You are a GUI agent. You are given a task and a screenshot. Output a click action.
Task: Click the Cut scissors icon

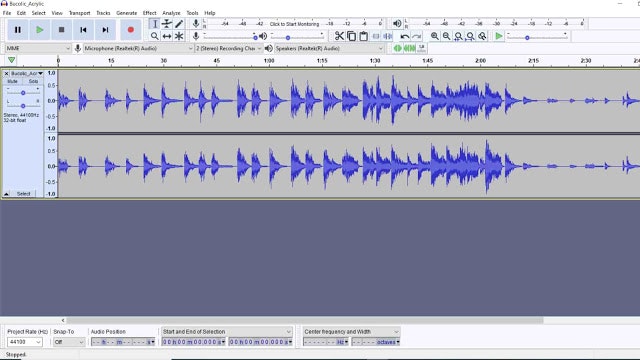pyautogui.click(x=339, y=36)
